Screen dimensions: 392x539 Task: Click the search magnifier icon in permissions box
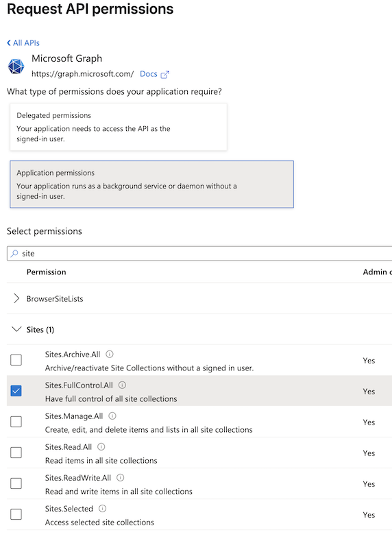14,253
